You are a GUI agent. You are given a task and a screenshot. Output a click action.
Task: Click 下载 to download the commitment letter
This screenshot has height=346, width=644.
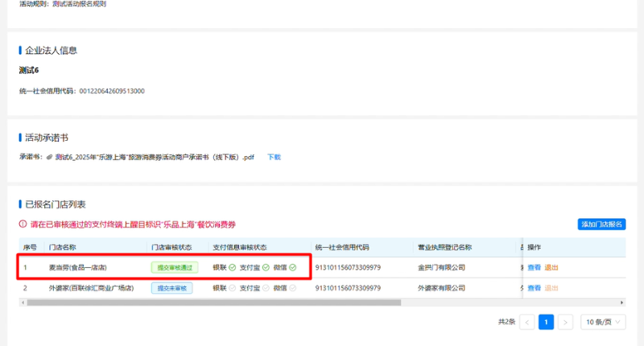point(274,157)
